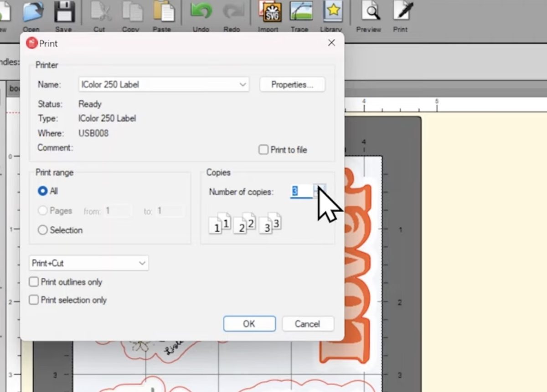Viewport: 547px width, 392px height.
Task: Click the 'IColor 250 Label' Type text
Action: click(x=107, y=118)
